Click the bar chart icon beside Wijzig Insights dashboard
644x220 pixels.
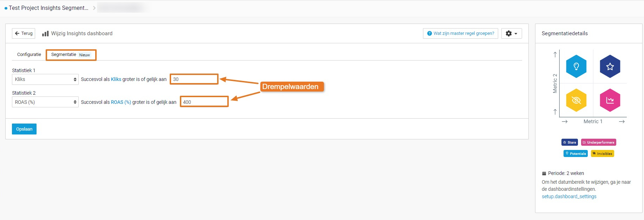45,33
